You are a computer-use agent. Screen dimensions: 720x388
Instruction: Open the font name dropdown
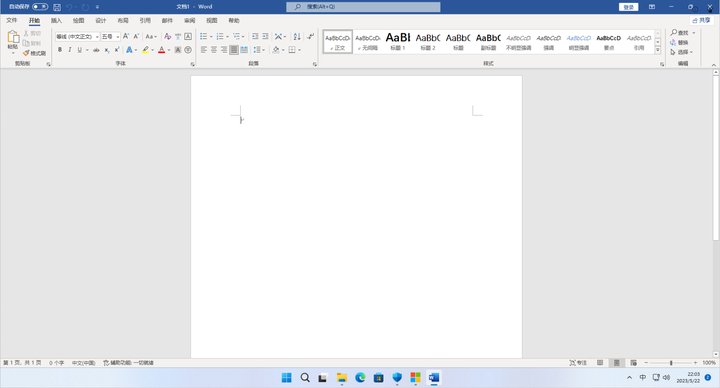97,37
